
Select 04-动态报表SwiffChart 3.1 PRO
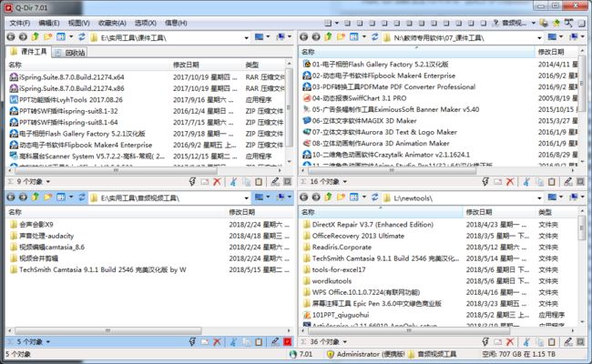pos(354,98)
